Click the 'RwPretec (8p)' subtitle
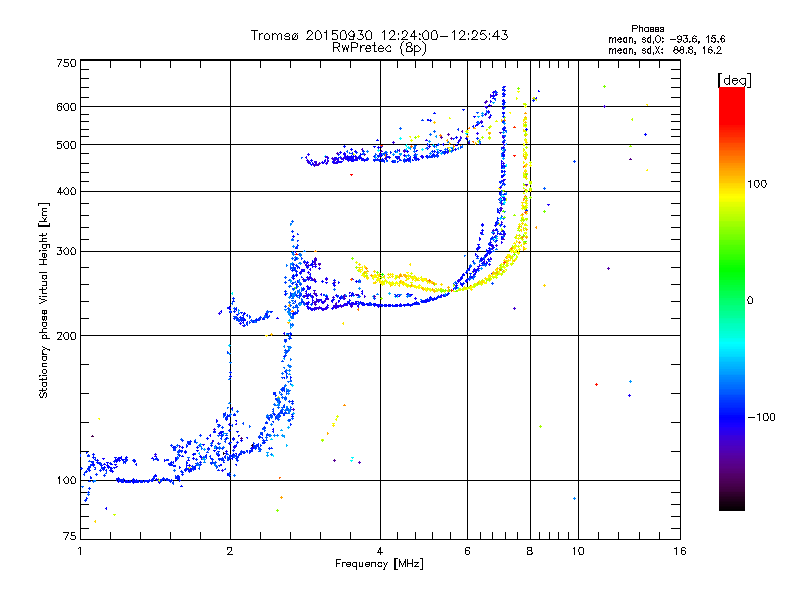Viewport: 800px width, 600px height. 379,48
